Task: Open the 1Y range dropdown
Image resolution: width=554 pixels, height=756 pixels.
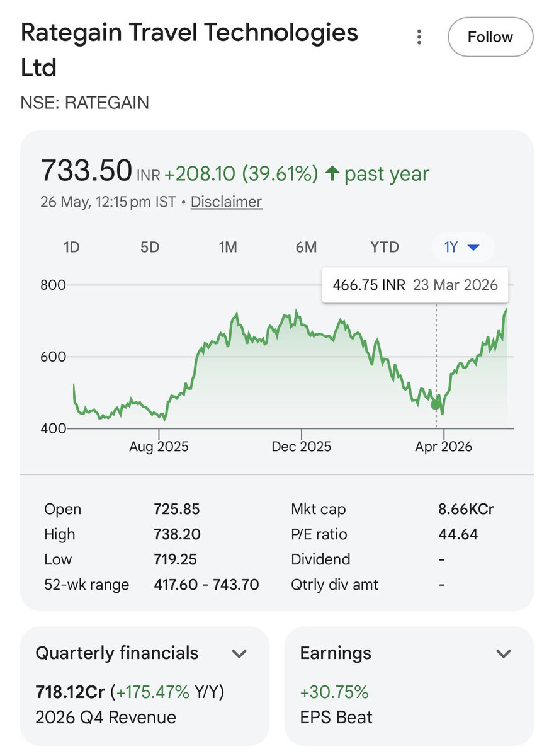Action: point(463,248)
